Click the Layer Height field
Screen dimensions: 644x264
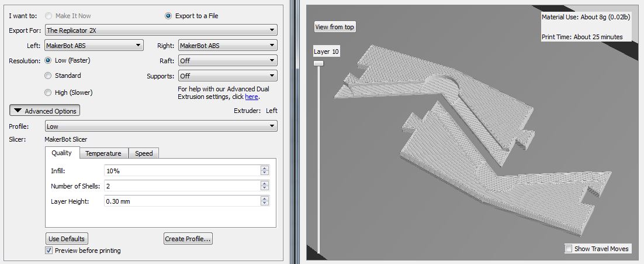pyautogui.click(x=182, y=201)
